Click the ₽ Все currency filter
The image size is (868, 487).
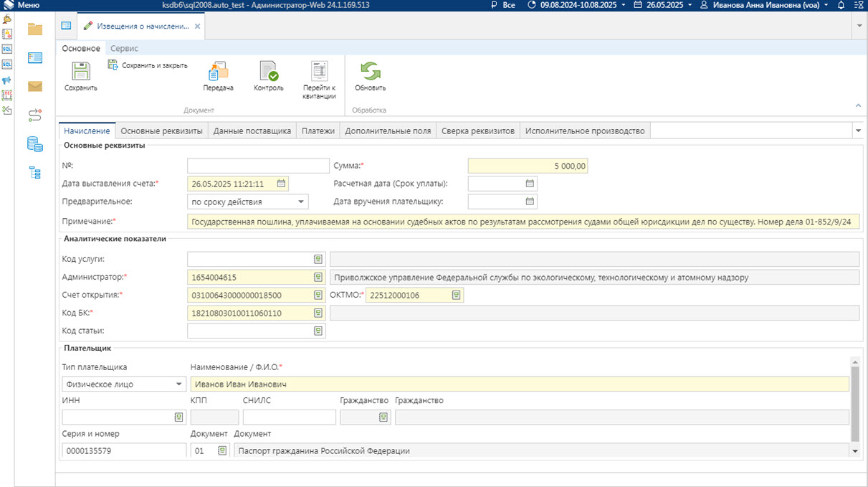point(502,5)
